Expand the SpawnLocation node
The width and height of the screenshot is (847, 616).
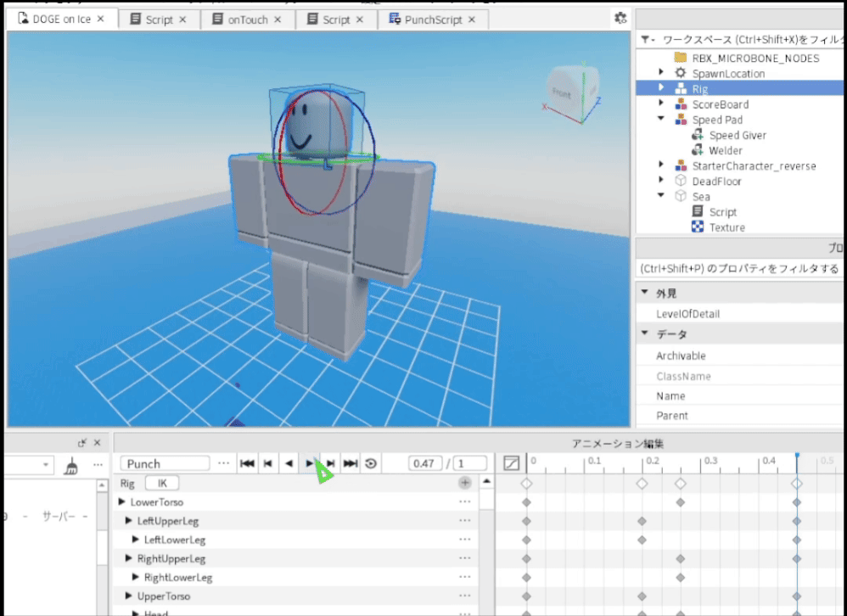661,72
